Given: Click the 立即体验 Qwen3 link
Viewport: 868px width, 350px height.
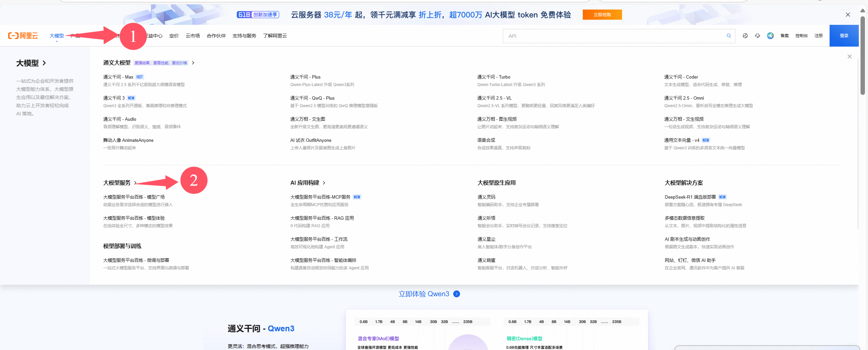Looking at the screenshot, I should coord(424,294).
